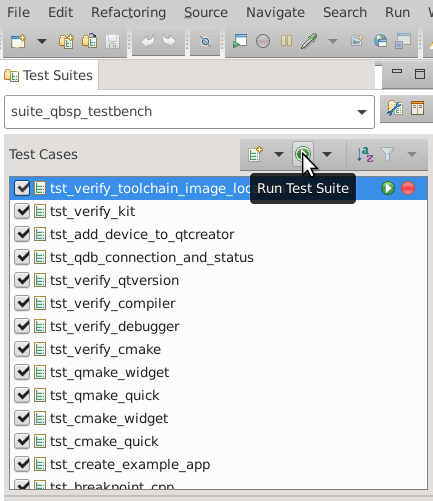The width and height of the screenshot is (433, 501).
Task: Run the tst_verify_toolchain_image_loc test case with the green play
Action: pyautogui.click(x=388, y=188)
